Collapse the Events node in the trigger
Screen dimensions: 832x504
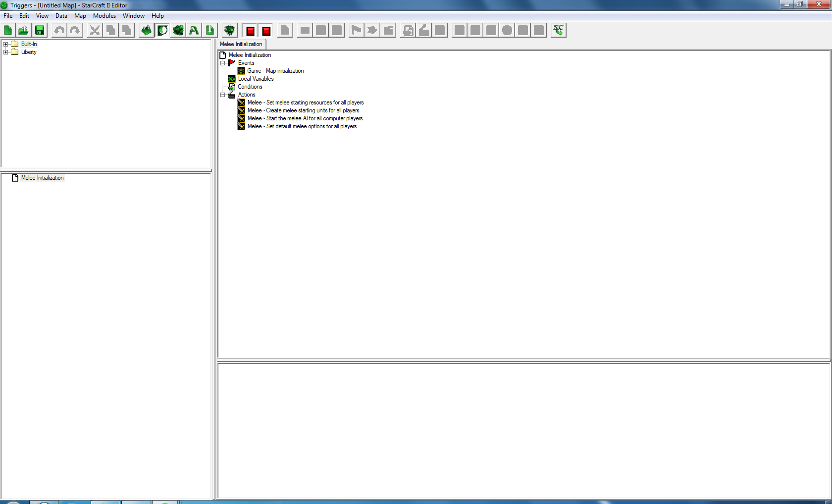[223, 63]
